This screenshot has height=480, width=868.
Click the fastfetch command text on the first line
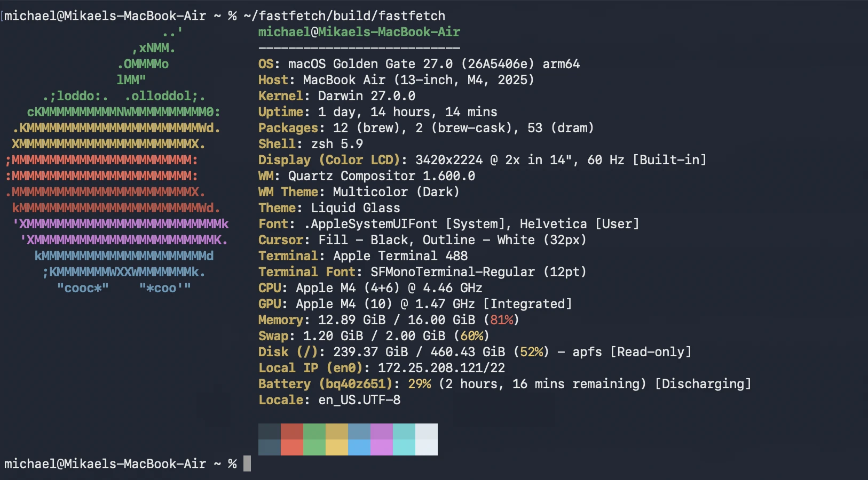344,16
